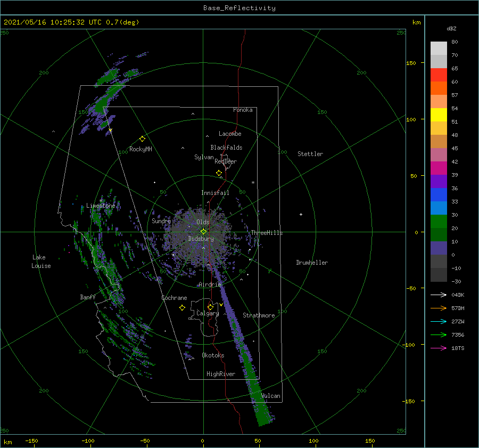The image size is (479, 448).
Task: Click the Cochrane town label
Action: pos(174,298)
